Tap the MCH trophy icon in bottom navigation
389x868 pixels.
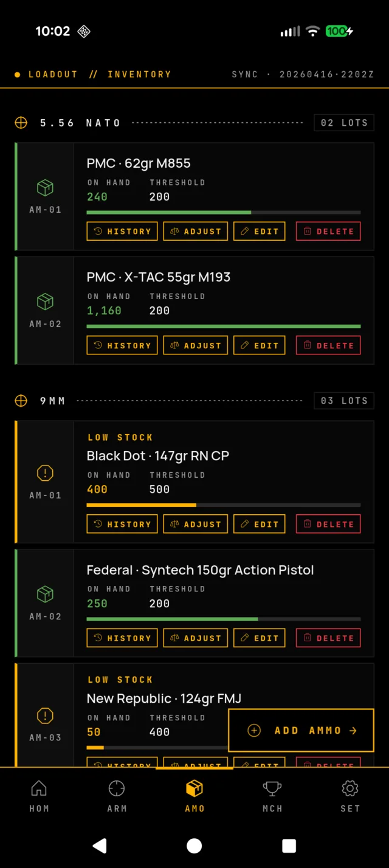[x=272, y=787]
